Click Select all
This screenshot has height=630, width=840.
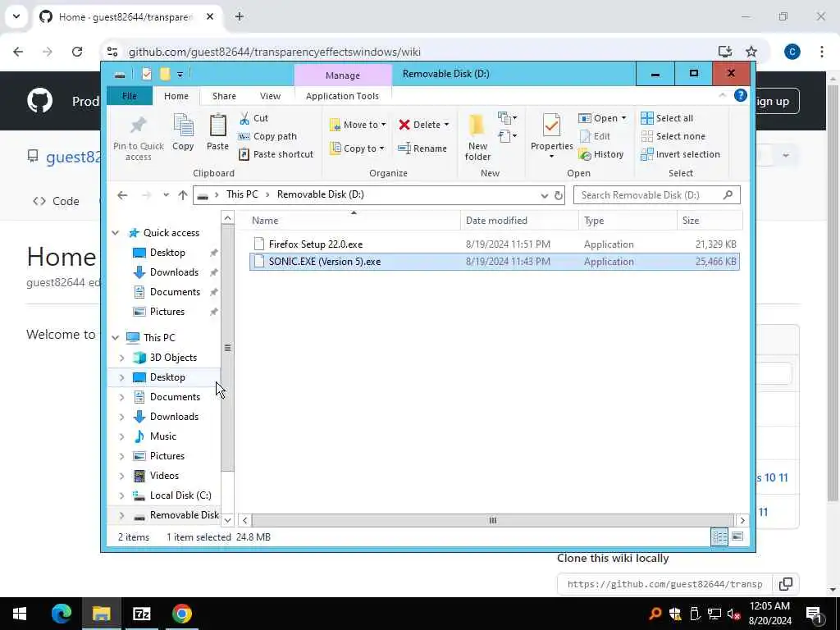667,118
